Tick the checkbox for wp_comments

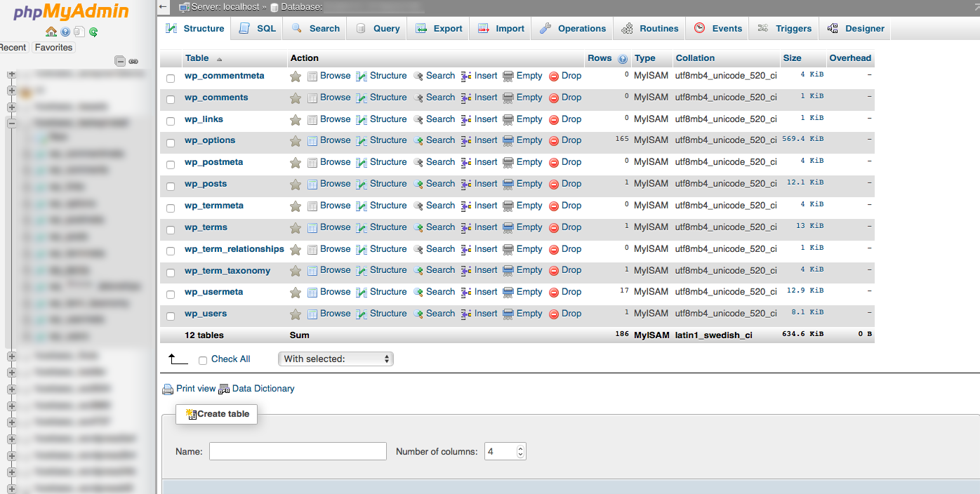click(x=171, y=100)
